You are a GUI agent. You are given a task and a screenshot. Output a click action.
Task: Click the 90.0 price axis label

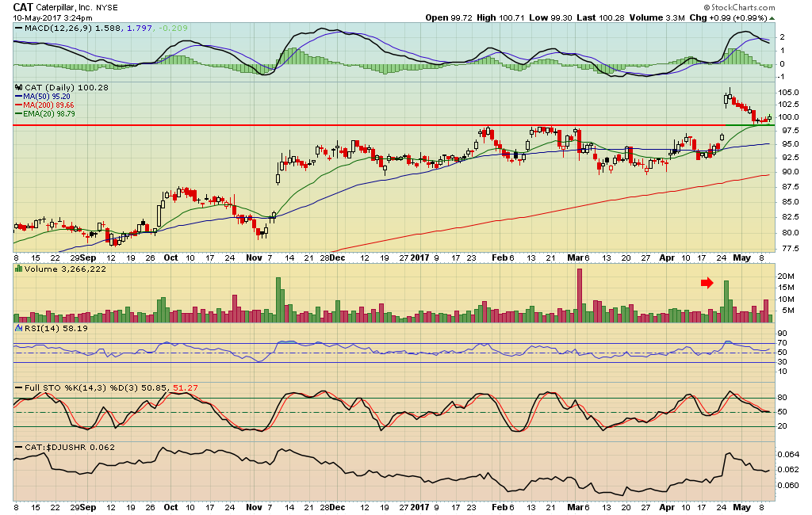(791, 172)
